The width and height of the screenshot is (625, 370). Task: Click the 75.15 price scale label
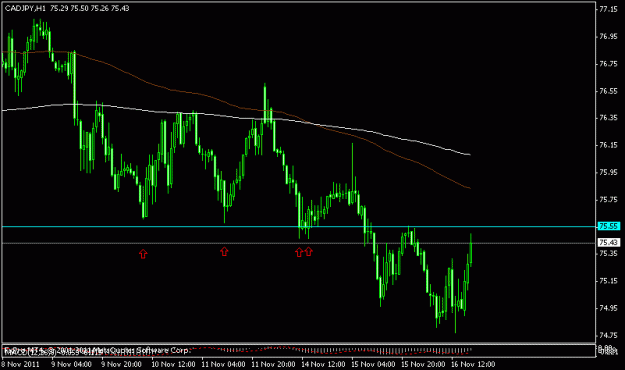(x=608, y=281)
